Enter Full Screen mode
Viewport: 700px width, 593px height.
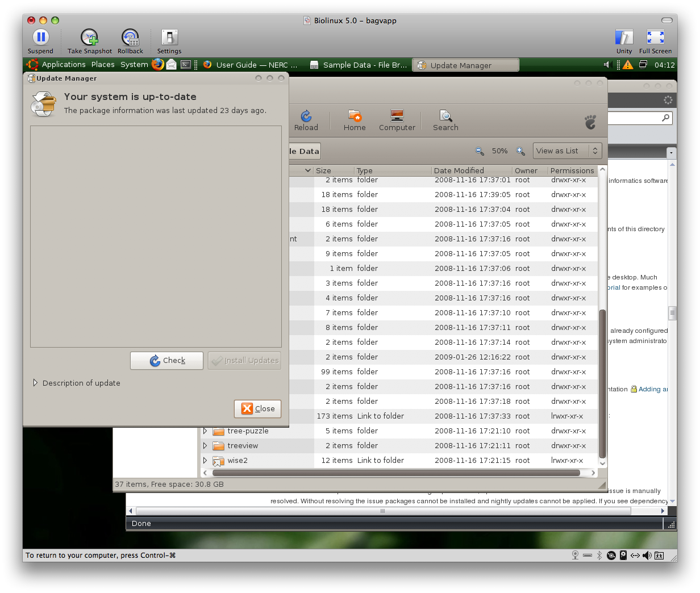click(x=655, y=38)
